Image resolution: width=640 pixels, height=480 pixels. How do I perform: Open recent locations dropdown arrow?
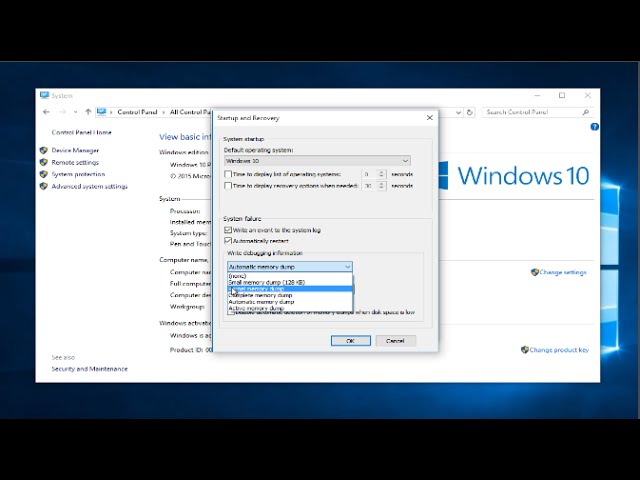76,112
